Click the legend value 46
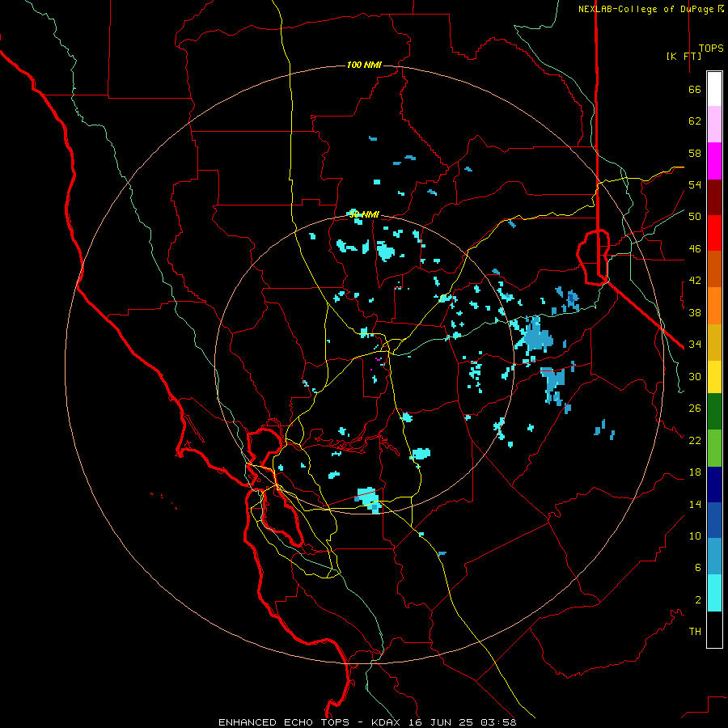Screen dimensions: 728x728 [695, 249]
